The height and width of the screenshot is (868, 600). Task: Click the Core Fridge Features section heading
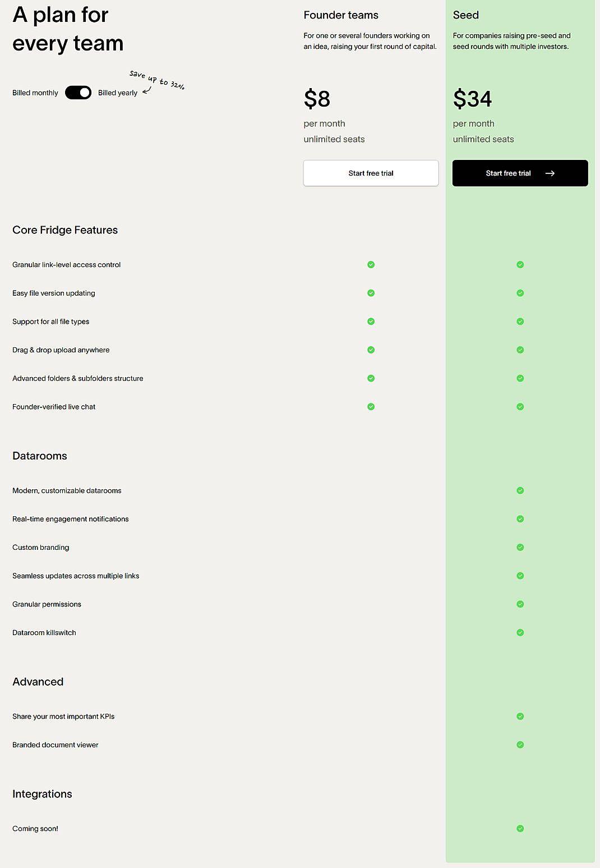[x=65, y=230]
